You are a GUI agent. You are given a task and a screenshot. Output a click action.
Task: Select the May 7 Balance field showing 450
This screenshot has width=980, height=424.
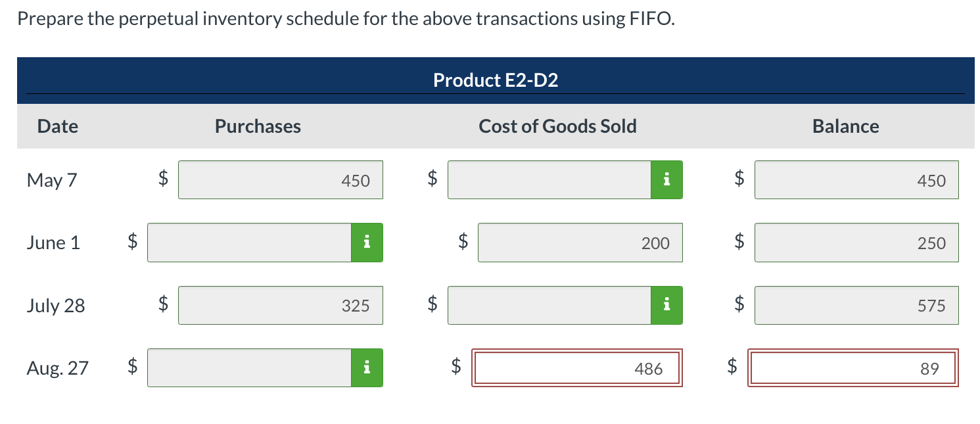coord(856,180)
